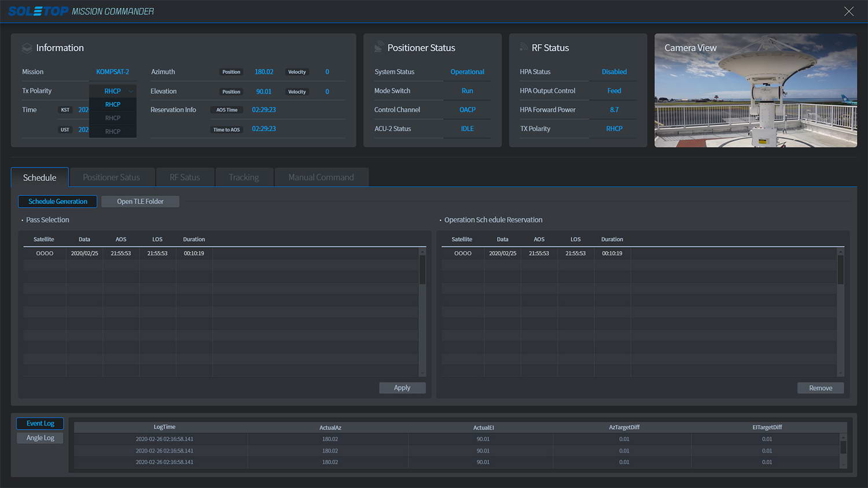Click the UST time label badge
Viewport: 868px width, 488px height.
pyautogui.click(x=65, y=130)
